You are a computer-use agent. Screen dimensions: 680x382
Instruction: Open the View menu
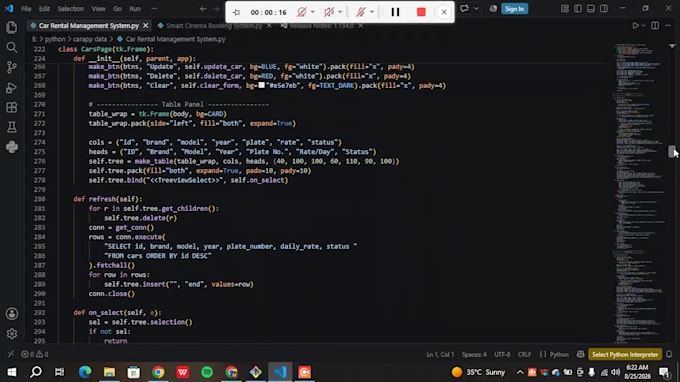point(98,9)
